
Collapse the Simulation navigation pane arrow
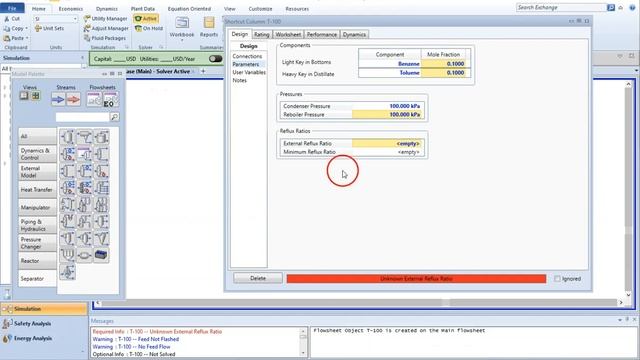(82, 58)
